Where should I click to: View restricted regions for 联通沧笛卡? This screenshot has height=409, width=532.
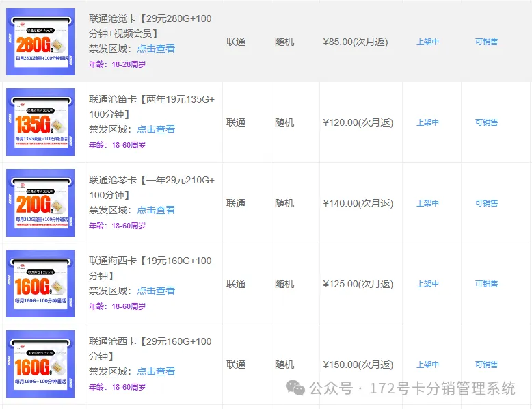[x=155, y=129]
